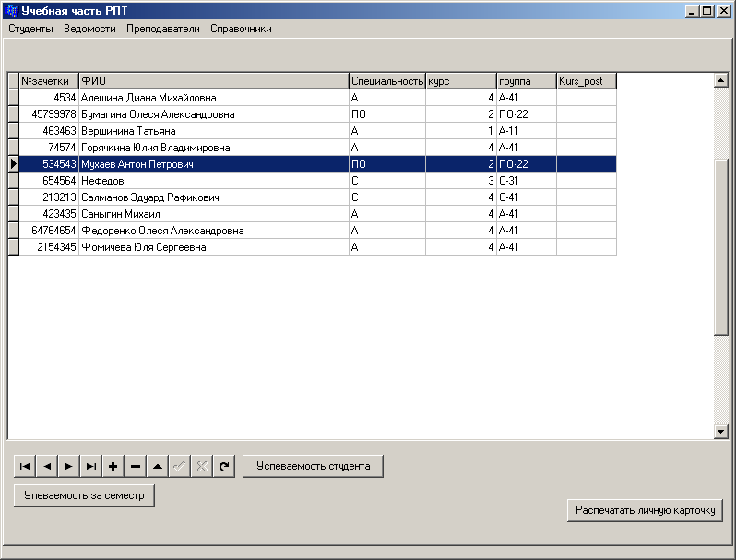Click the row indicator for Нефедов

point(14,181)
